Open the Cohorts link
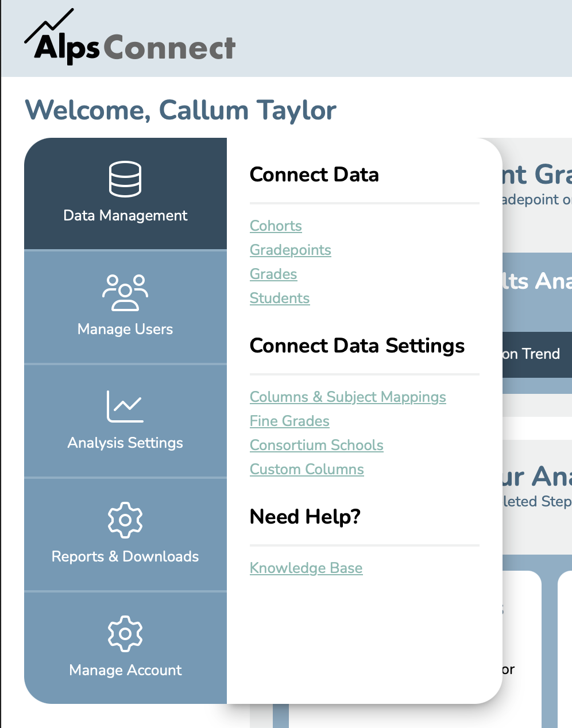 click(276, 226)
